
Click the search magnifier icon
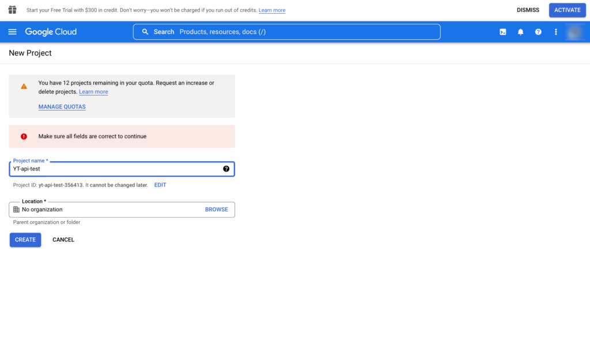145,32
